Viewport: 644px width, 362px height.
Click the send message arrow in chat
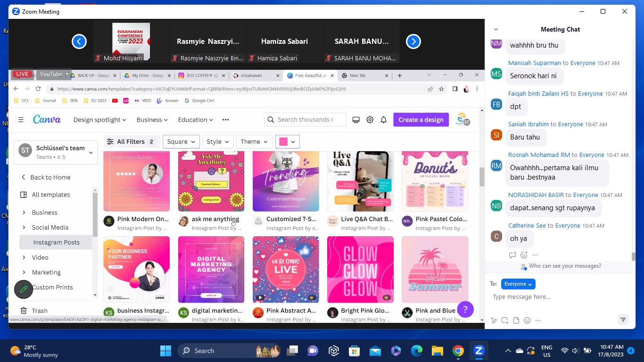(623, 320)
